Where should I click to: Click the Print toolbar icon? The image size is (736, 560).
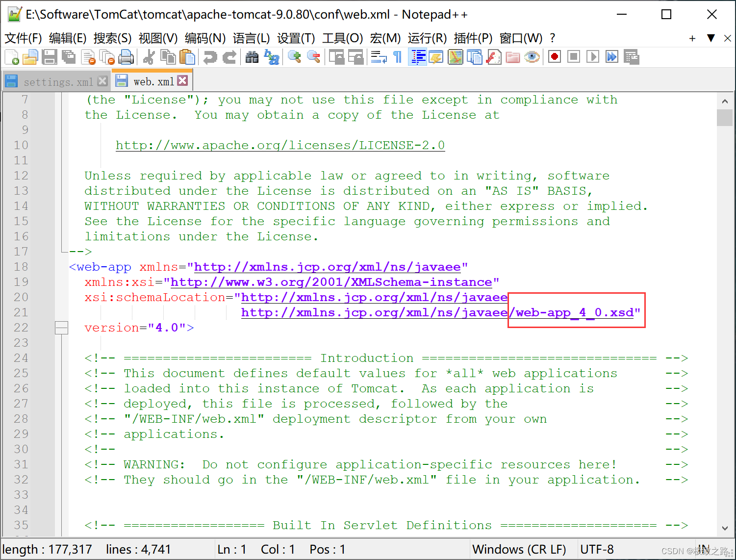pos(126,57)
